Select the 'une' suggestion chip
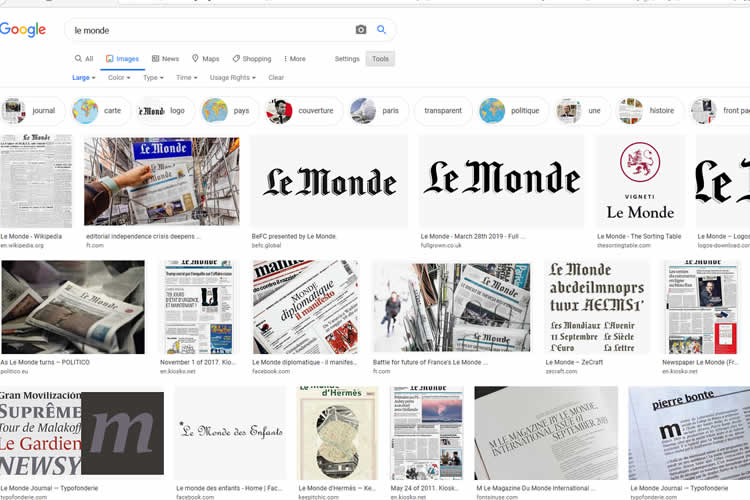 pos(582,111)
